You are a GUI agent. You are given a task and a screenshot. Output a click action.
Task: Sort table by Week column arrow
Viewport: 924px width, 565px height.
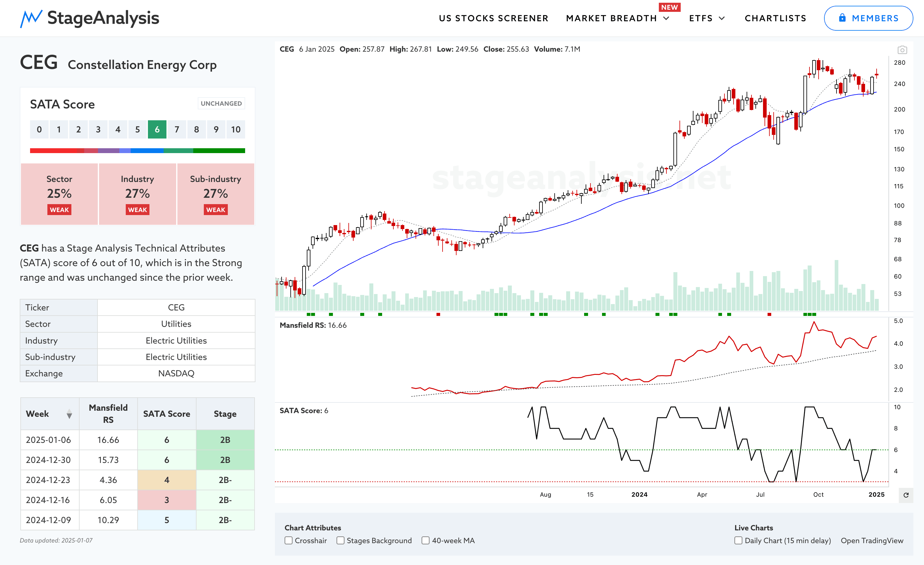pyautogui.click(x=69, y=414)
